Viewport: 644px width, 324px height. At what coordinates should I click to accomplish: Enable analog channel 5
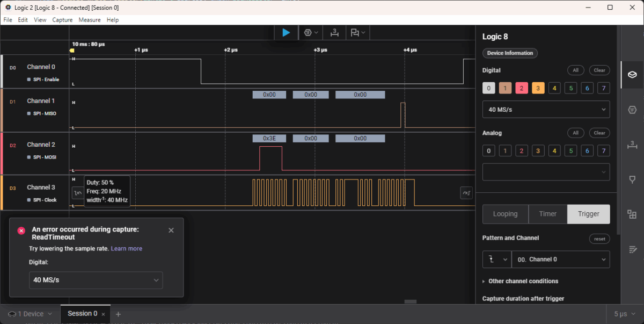point(571,151)
